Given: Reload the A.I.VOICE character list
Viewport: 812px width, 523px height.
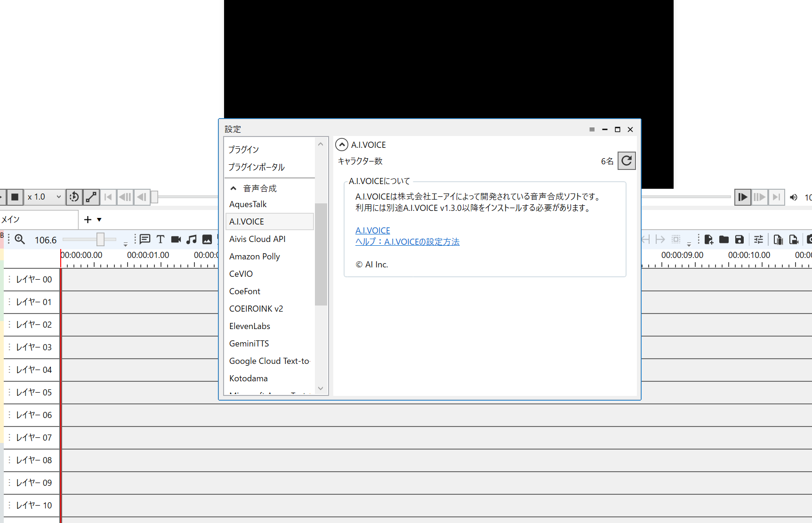Looking at the screenshot, I should click(x=627, y=161).
